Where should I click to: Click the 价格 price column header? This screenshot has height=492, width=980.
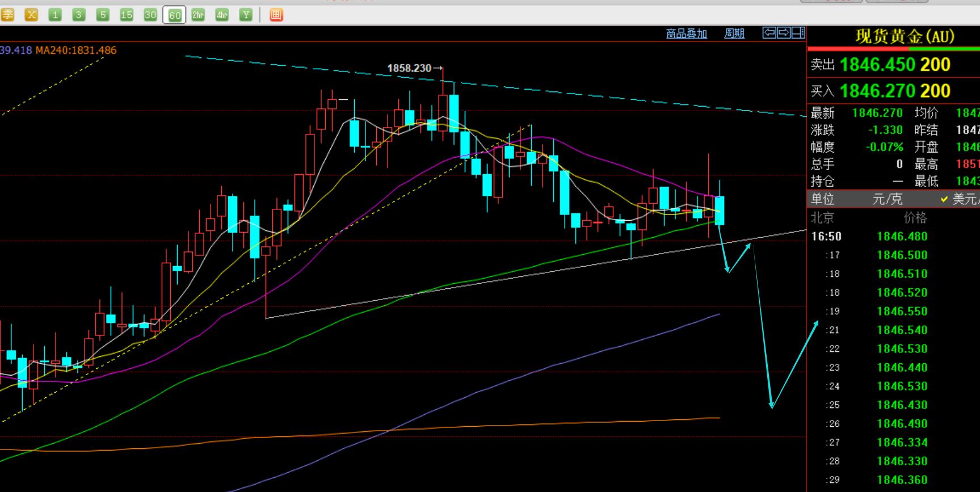915,217
